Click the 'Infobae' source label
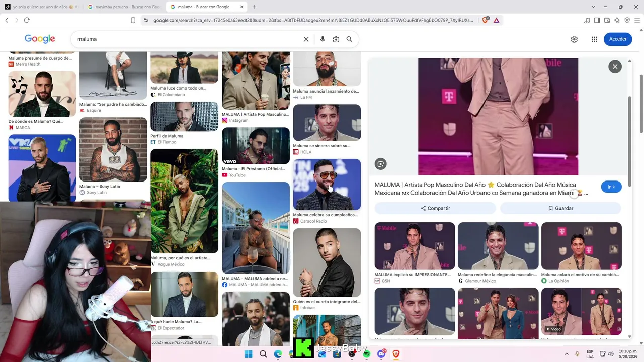This screenshot has width=644, height=362. 307,308
